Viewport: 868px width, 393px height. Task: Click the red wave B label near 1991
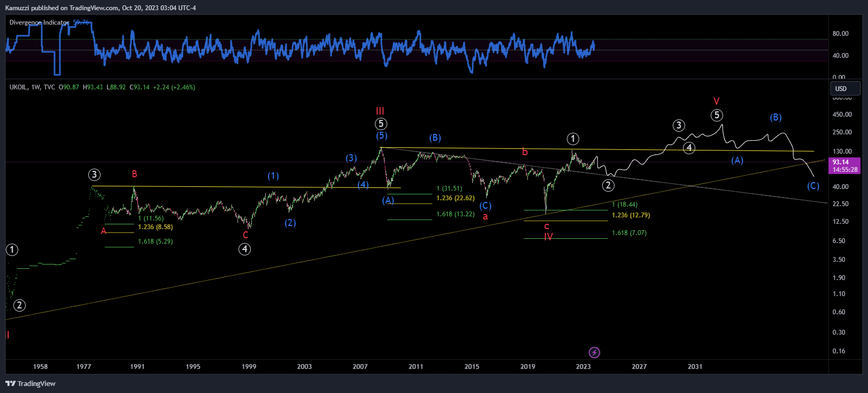(134, 174)
